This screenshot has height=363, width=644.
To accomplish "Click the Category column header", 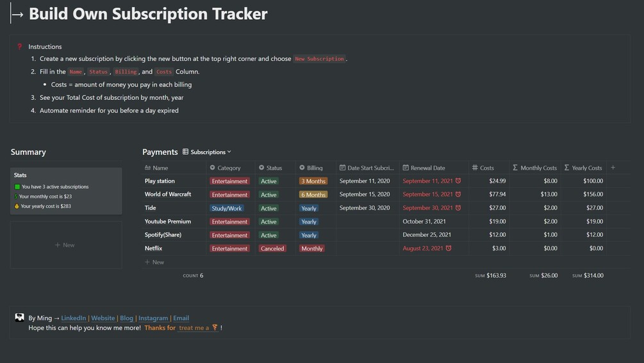I will tap(225, 168).
